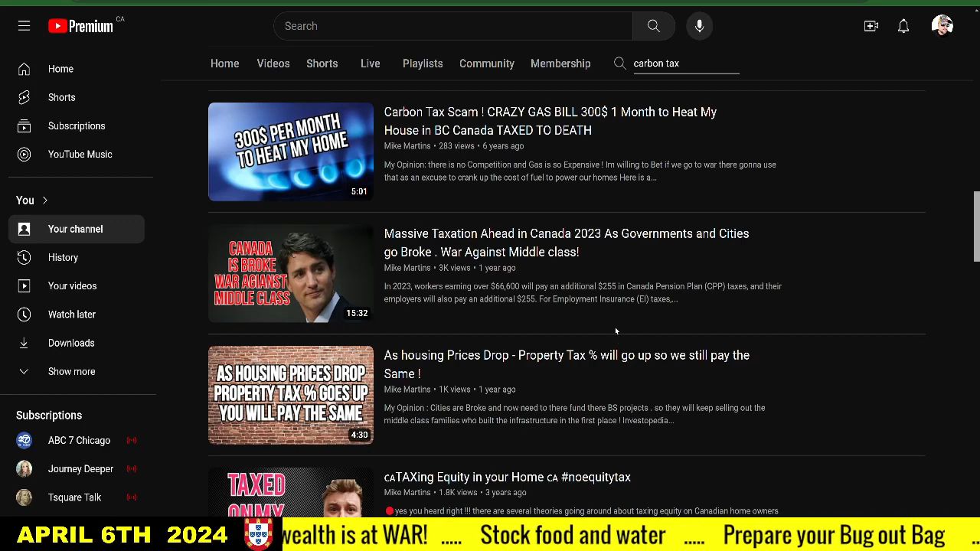980x551 pixels.
Task: Click the page vertical scrollbar
Action: 975,227
